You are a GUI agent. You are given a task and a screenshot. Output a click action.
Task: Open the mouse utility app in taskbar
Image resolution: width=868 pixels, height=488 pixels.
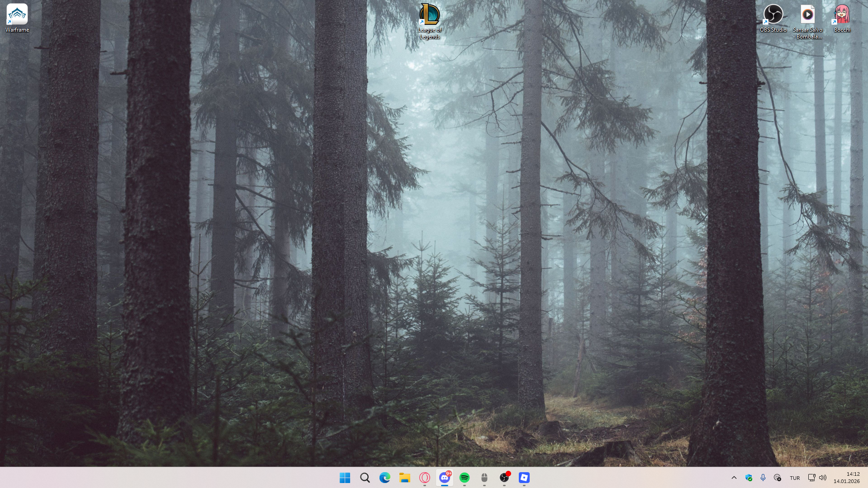pos(484,478)
